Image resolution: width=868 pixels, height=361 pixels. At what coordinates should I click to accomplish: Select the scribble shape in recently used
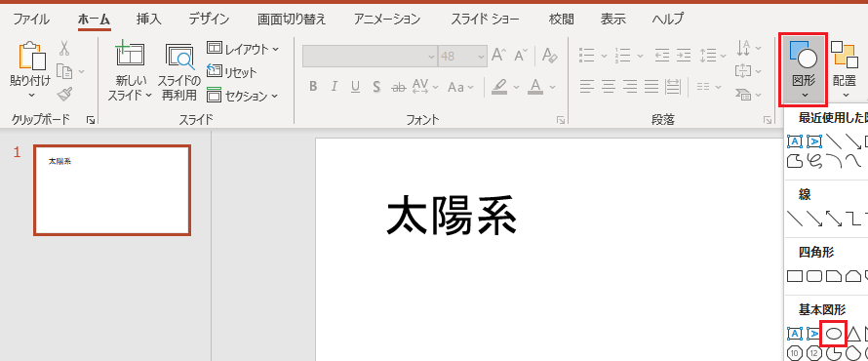814,161
